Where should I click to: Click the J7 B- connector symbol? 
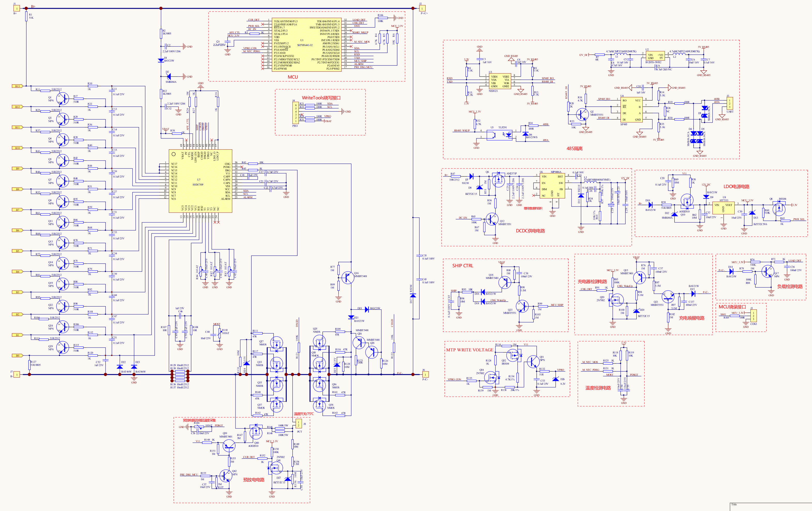click(17, 374)
